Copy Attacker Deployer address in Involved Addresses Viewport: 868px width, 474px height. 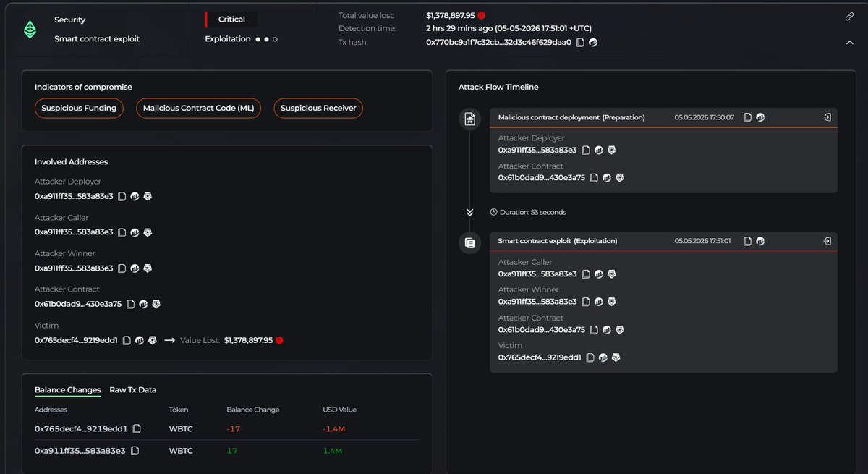tap(122, 196)
